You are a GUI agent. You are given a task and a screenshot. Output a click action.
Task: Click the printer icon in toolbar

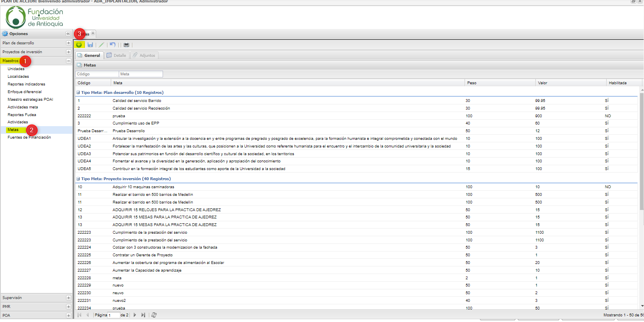pyautogui.click(x=126, y=45)
